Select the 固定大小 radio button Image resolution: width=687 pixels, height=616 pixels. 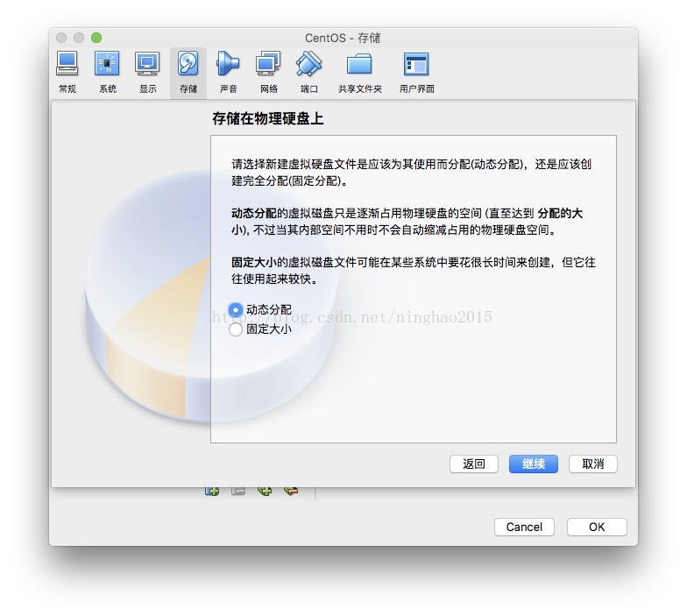click(x=236, y=329)
